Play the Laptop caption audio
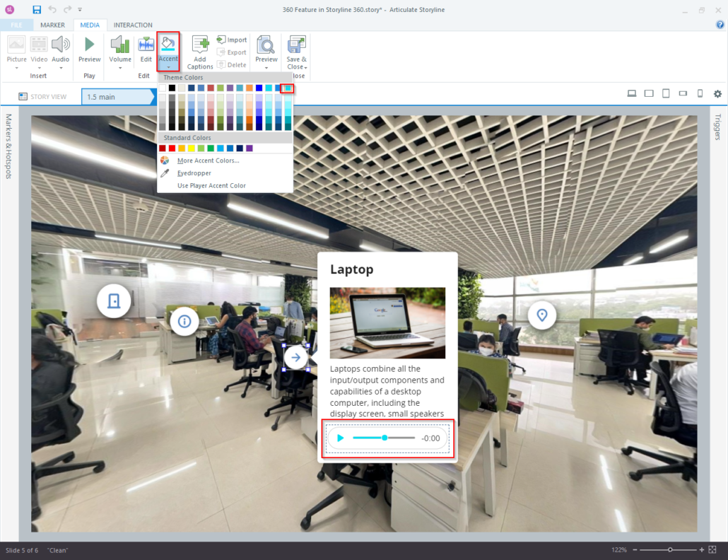Viewport: 728px width, 560px height. (341, 438)
